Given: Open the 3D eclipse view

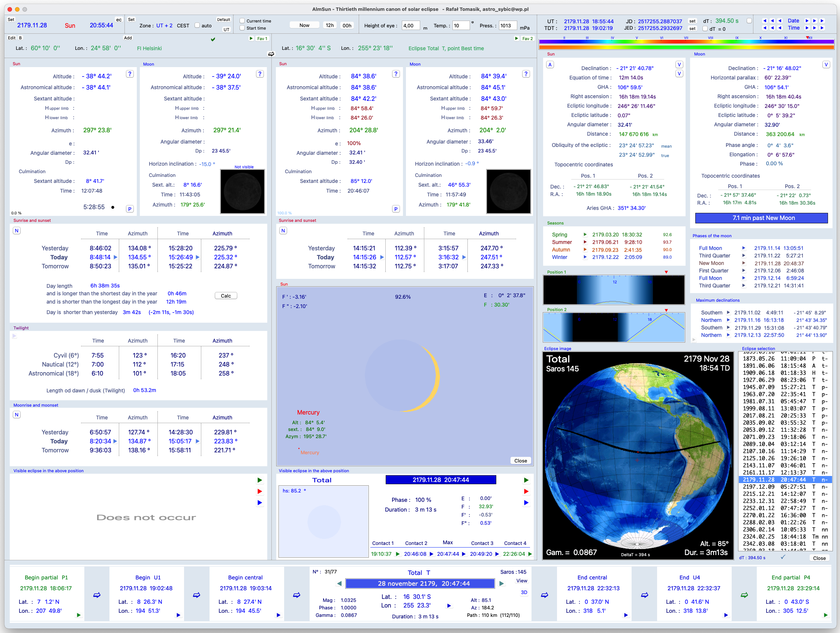Looking at the screenshot, I should coord(524,593).
